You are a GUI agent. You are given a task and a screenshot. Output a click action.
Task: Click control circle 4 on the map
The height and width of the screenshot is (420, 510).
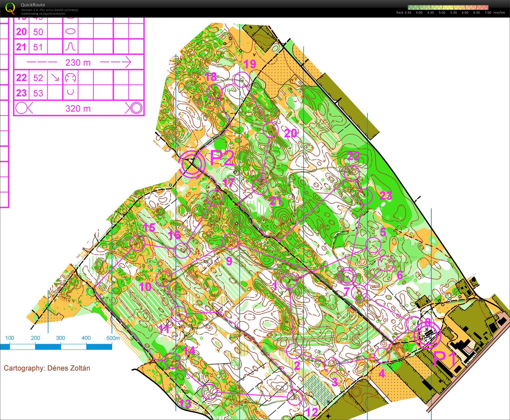[x=382, y=356]
